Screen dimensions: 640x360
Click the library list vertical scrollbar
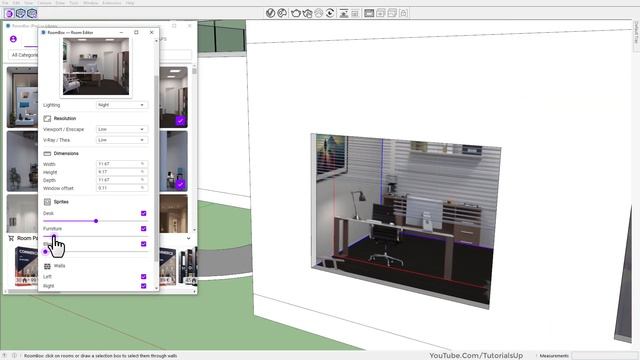tap(194, 71)
